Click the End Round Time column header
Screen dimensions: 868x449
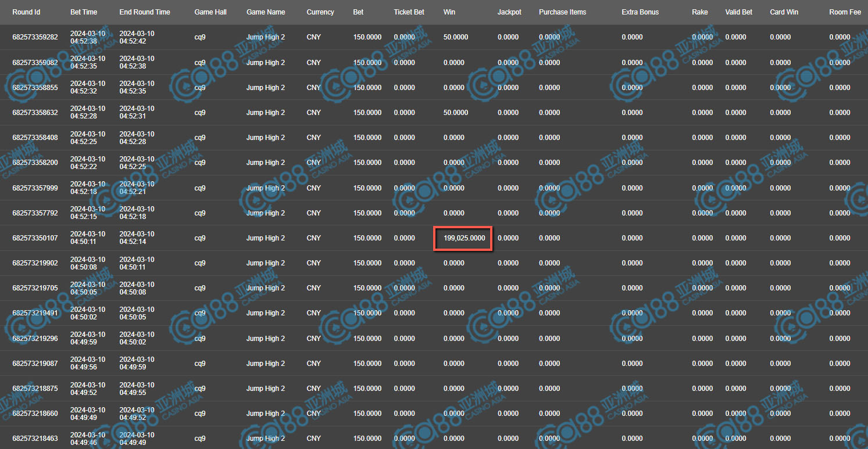coord(145,12)
